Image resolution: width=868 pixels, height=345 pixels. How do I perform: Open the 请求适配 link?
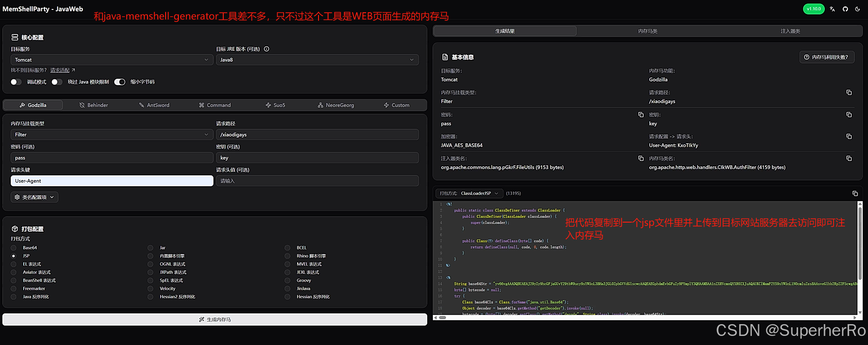[60, 70]
